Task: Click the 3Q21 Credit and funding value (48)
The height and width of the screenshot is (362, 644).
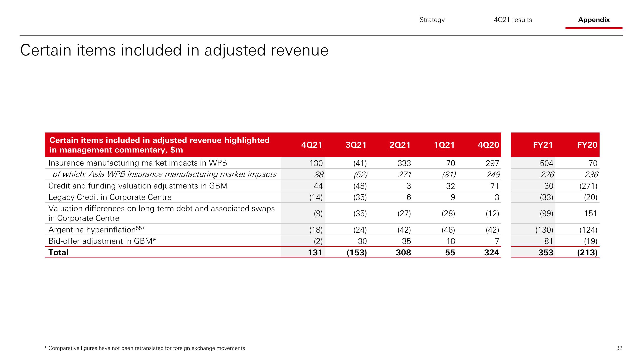Action: 360,186
